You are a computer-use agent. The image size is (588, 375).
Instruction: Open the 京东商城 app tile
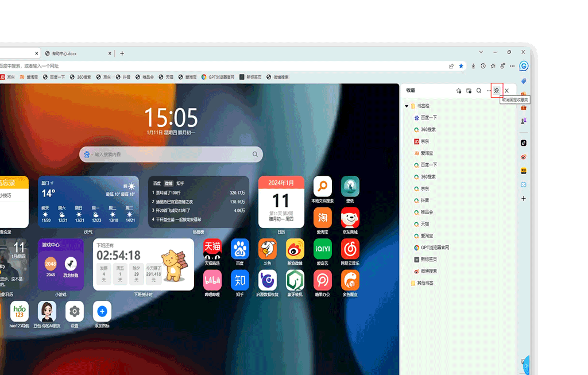click(350, 221)
